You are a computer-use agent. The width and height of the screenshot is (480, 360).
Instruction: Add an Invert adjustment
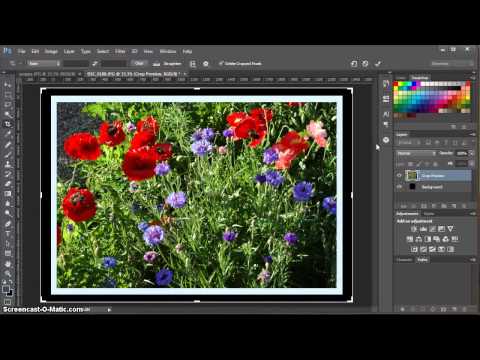414,249
